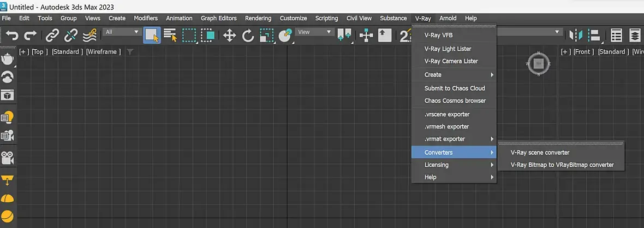This screenshot has height=228, width=644.
Task: Click the viewport filter funnel icon
Action: [130, 52]
